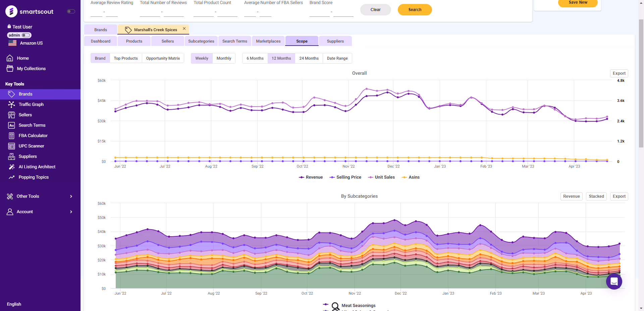Select the 6 Months range
The height and width of the screenshot is (311, 644).
255,58
